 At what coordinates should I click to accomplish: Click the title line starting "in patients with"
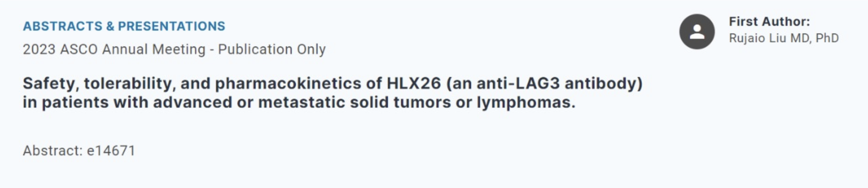(299, 102)
